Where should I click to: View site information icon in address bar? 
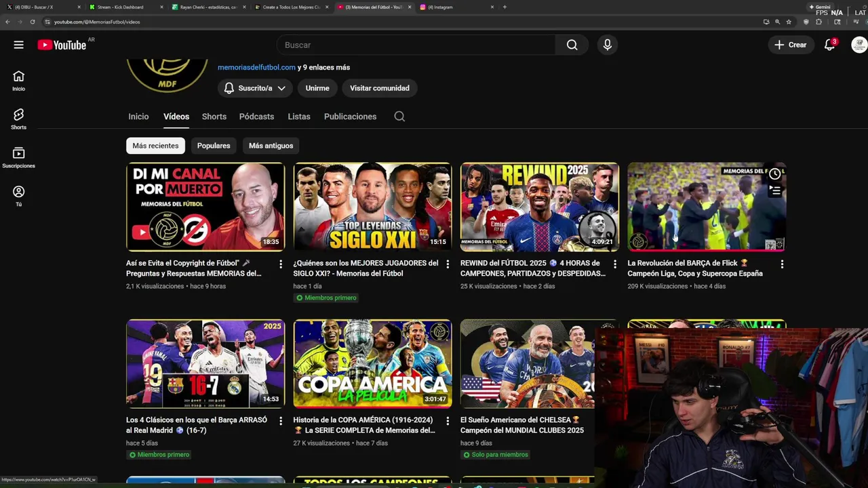47,22
